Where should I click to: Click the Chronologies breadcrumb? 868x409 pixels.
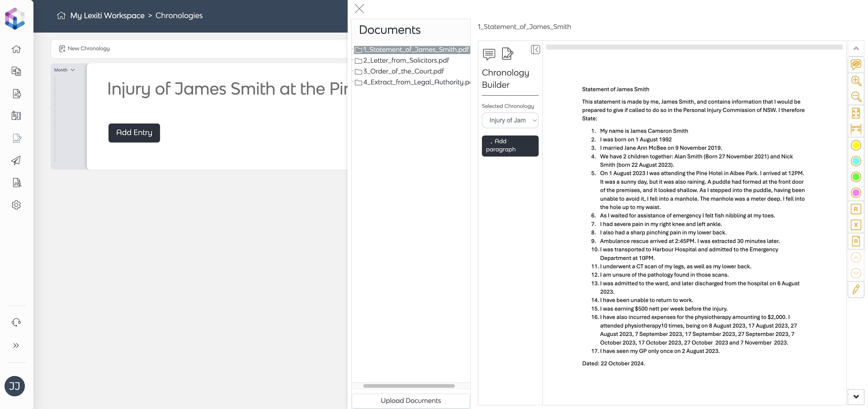[179, 16]
